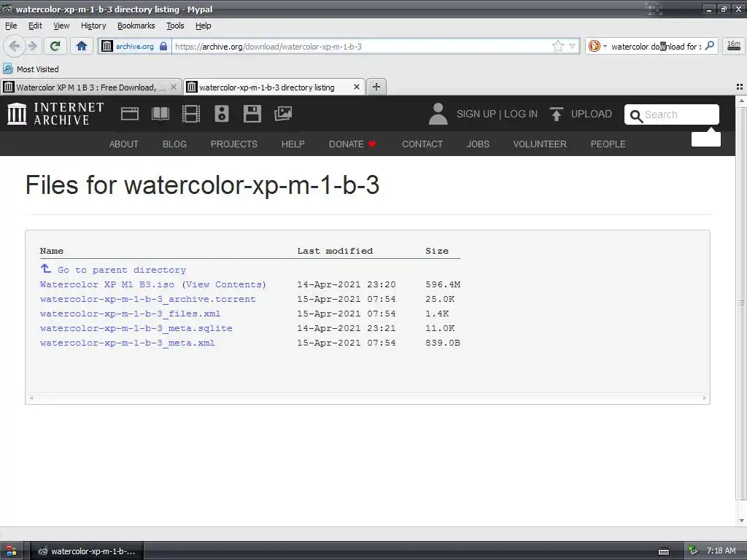Open the Web (Wayback) icon in Archive nav
The height and width of the screenshot is (560, 747).
point(130,114)
